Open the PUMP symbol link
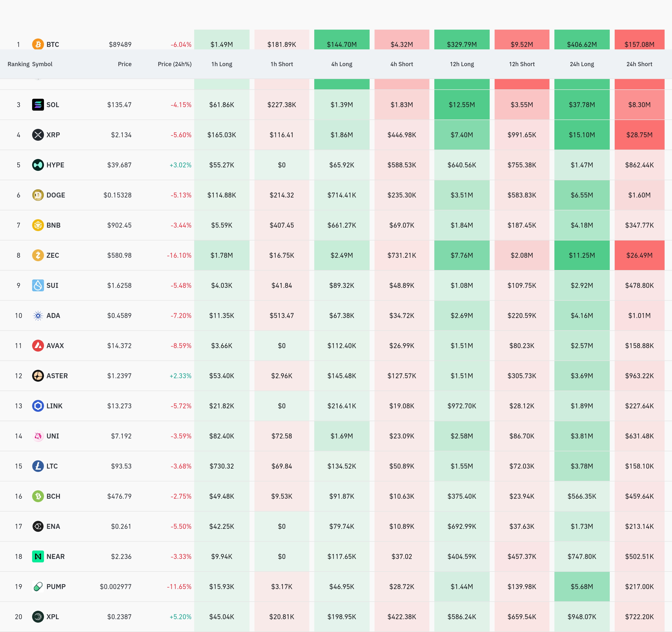672x632 pixels. tap(56, 586)
